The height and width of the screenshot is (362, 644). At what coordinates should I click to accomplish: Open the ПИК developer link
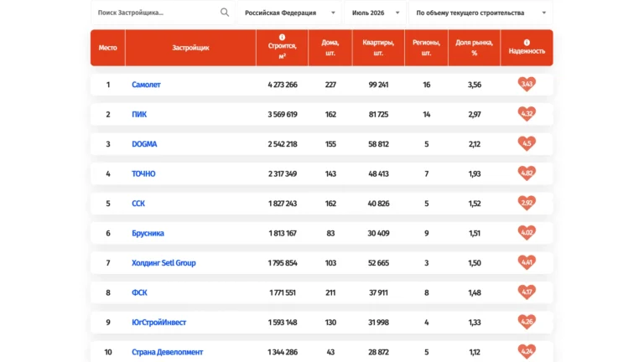coord(139,115)
